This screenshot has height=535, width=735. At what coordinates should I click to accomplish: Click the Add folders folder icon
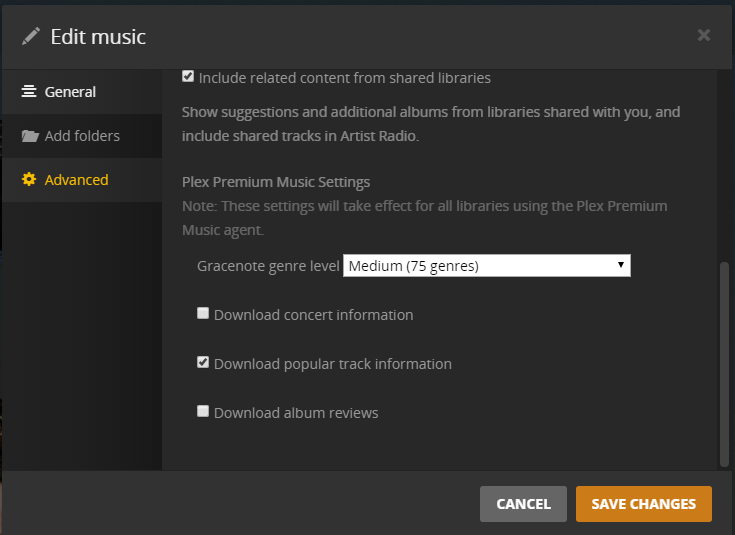coord(30,136)
